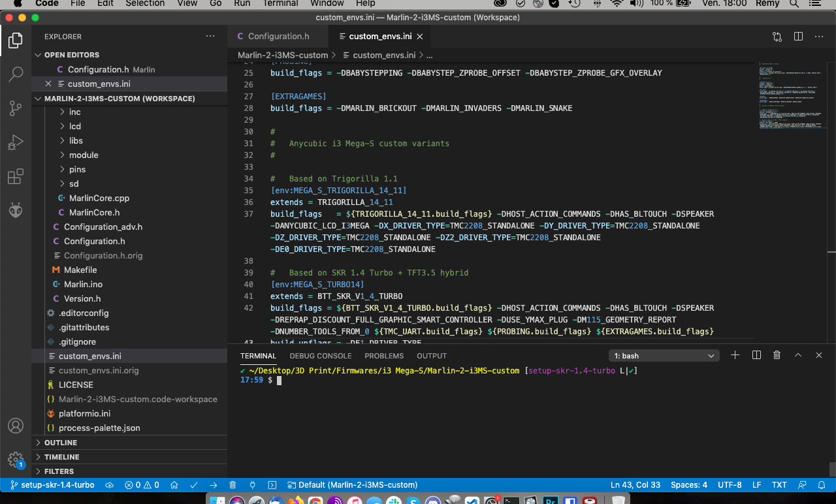Split the editor right
The image size is (836, 504).
point(798,37)
